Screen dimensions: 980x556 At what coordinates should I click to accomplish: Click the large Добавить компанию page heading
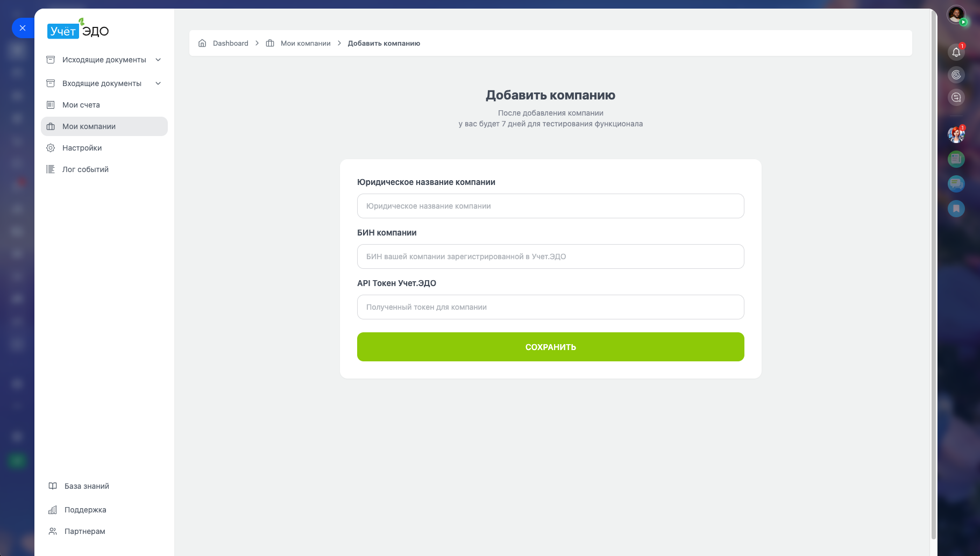tap(551, 95)
